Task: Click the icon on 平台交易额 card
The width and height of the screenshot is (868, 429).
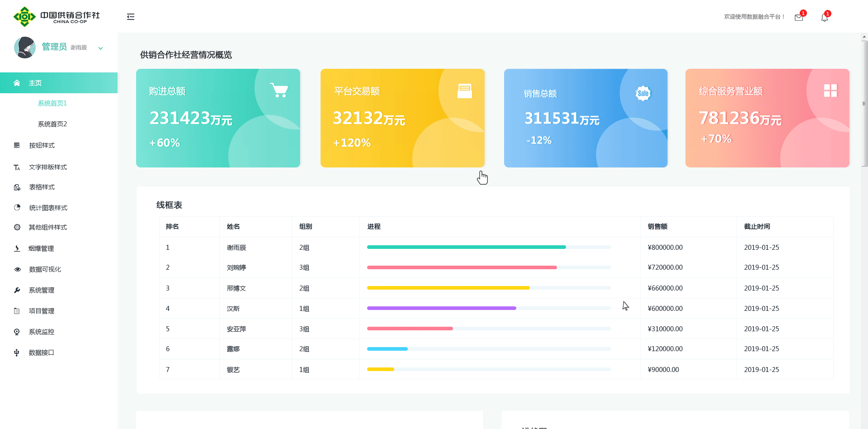Action: [x=464, y=91]
